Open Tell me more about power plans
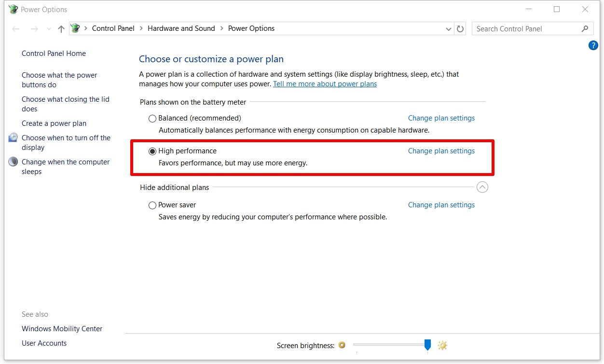The height and width of the screenshot is (364, 604). pos(325,84)
